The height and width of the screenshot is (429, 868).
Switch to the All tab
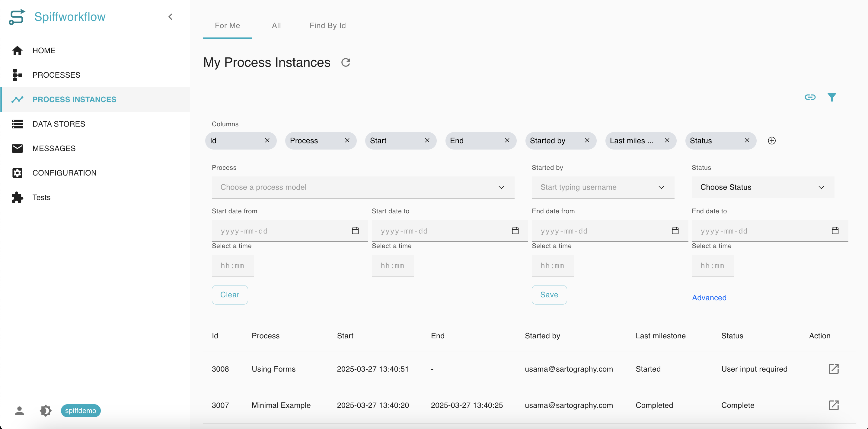[x=276, y=26]
